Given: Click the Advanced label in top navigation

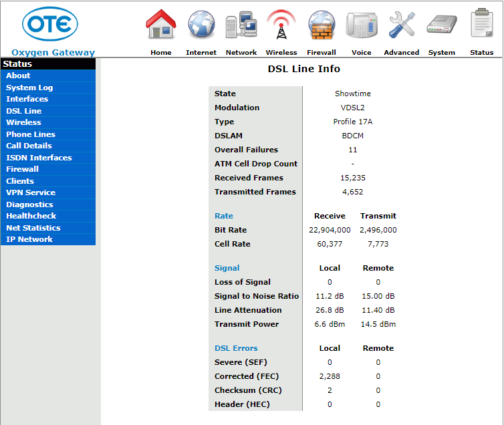Looking at the screenshot, I should 402,52.
